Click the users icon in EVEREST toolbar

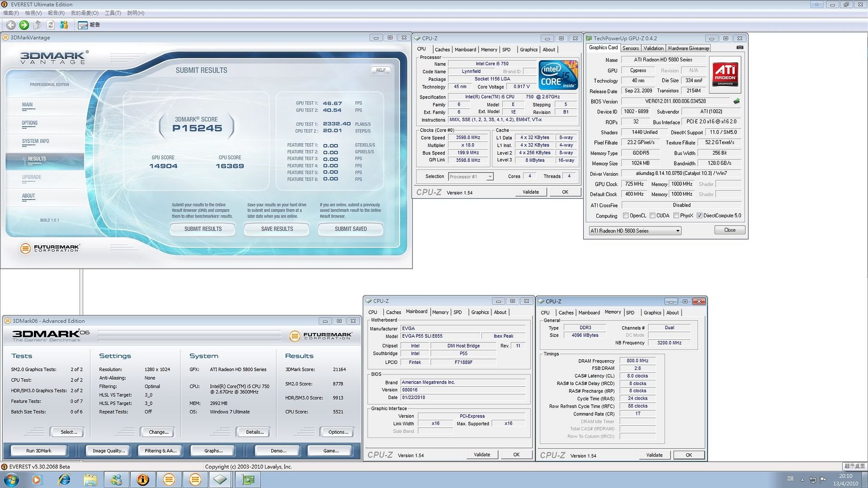[64, 25]
